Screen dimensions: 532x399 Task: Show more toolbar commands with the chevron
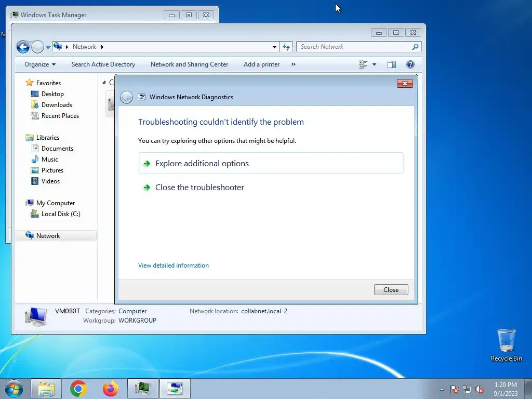coord(294,64)
